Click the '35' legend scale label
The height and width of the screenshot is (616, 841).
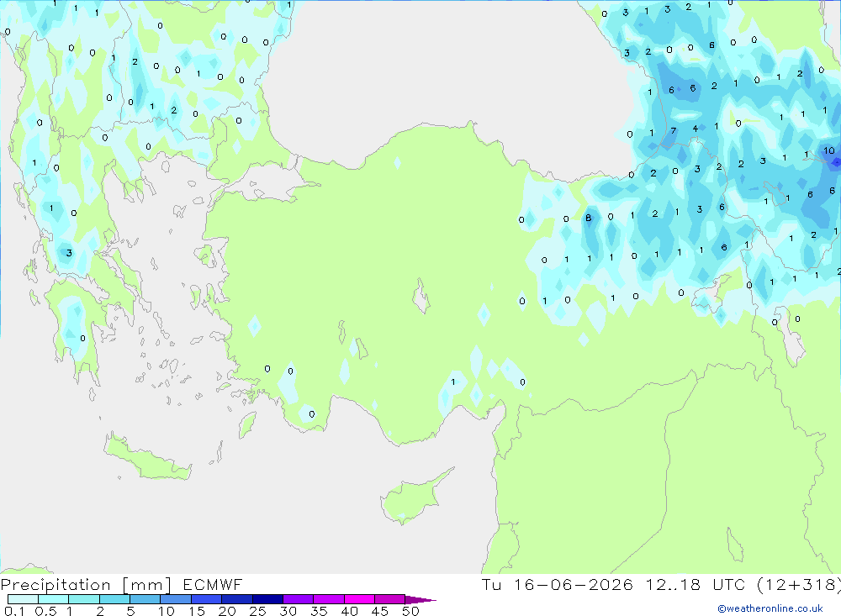click(319, 611)
